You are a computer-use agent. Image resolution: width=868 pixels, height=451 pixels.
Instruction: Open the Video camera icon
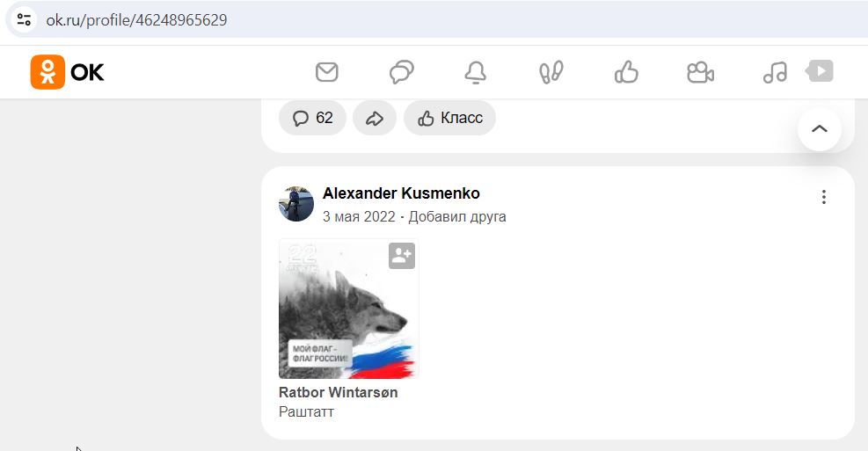pyautogui.click(x=700, y=72)
